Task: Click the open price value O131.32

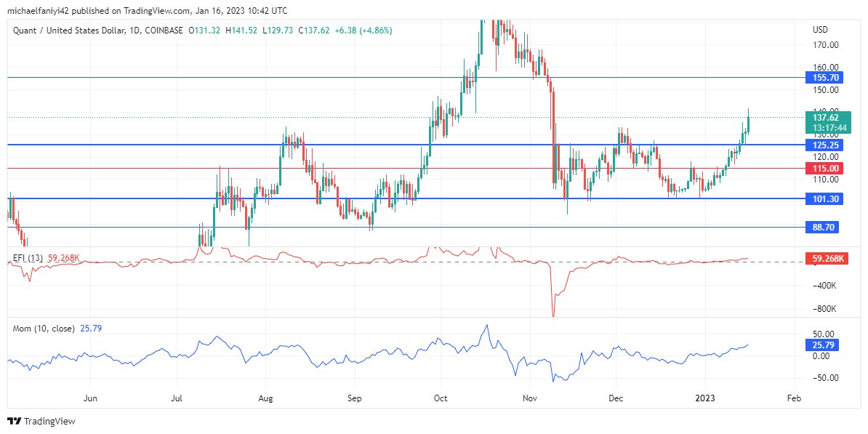Action: click(203, 31)
